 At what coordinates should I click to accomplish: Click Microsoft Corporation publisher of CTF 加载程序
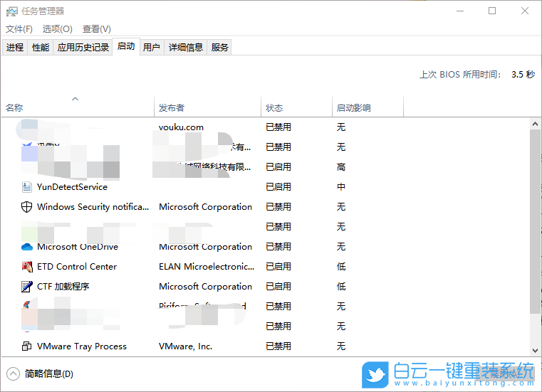(205, 286)
